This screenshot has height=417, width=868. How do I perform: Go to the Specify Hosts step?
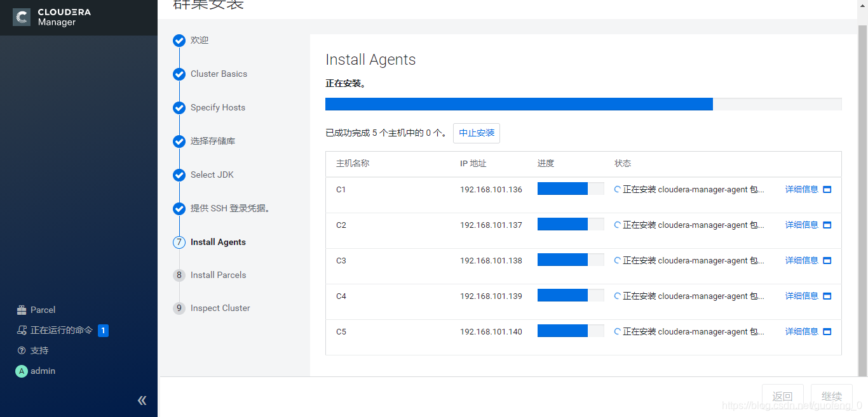(x=218, y=107)
